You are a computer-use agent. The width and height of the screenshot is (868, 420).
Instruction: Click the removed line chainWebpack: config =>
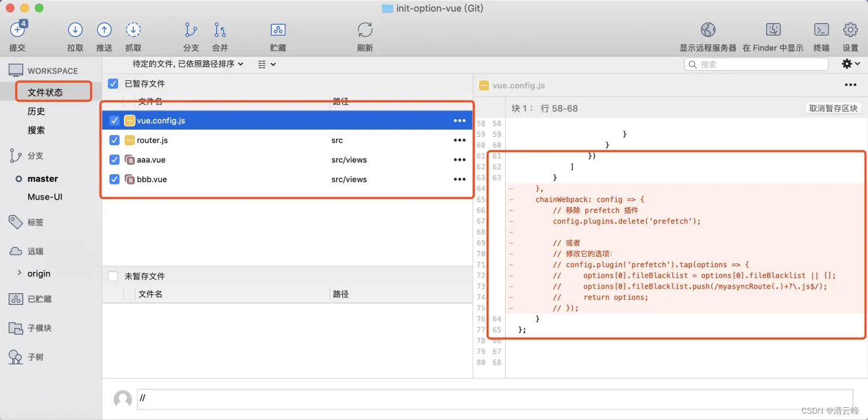pyautogui.click(x=590, y=200)
